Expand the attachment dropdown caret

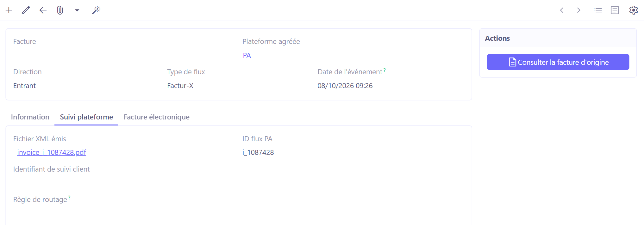[x=77, y=10]
